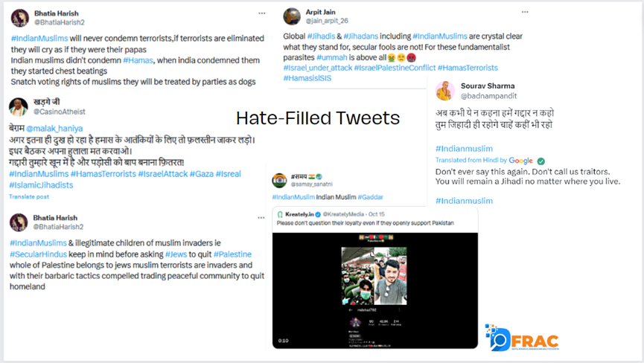Open more options on top Bhatia Harish tweet
This screenshot has width=644, height=363.
261,13
